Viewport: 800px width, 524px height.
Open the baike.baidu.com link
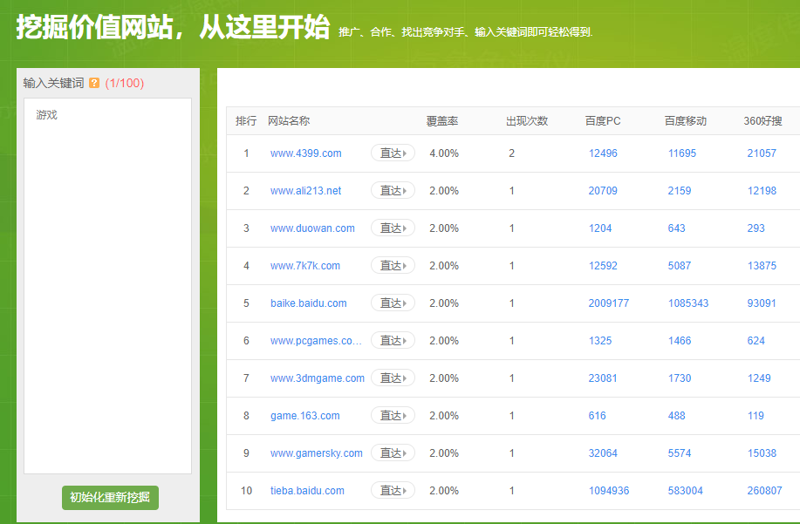308,303
